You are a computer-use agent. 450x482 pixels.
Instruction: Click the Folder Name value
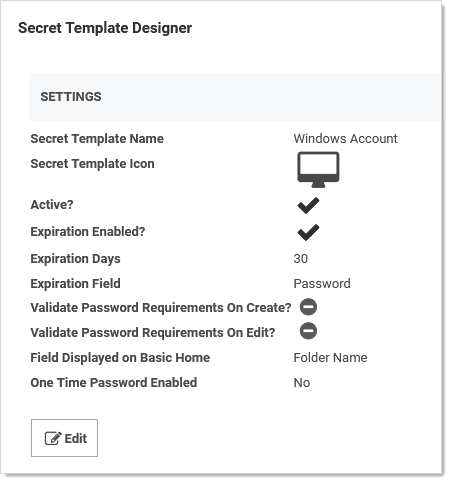point(330,358)
